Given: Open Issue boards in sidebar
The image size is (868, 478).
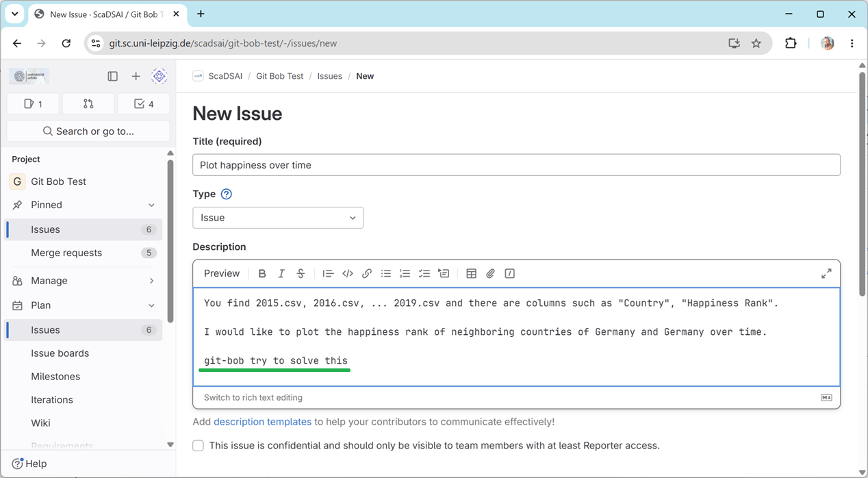Looking at the screenshot, I should click(x=84, y=353).
